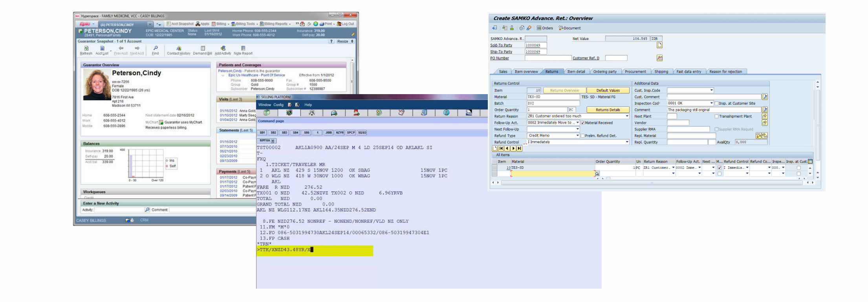The height and width of the screenshot is (302, 868).
Task: Click the Find magnifier icon
Action: pos(156,49)
